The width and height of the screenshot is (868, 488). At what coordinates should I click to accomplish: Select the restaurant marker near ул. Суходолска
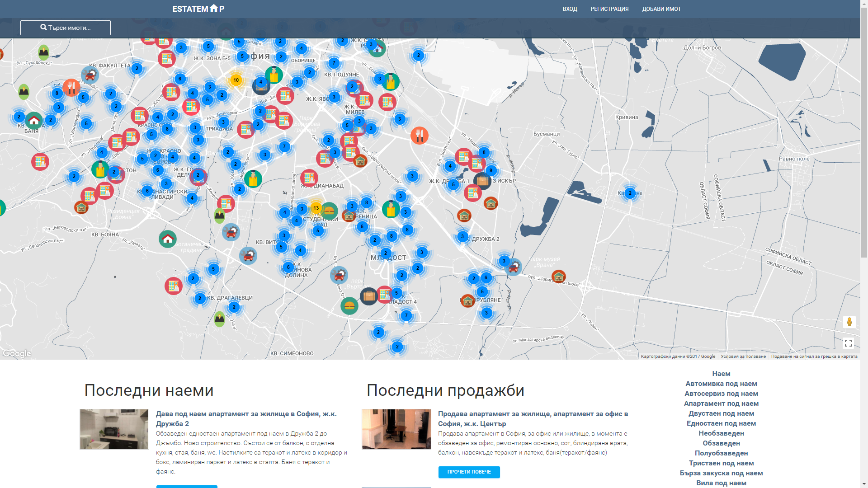pos(71,87)
